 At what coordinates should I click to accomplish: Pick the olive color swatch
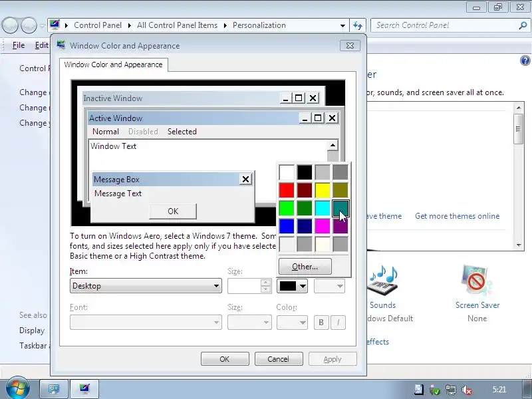340,190
